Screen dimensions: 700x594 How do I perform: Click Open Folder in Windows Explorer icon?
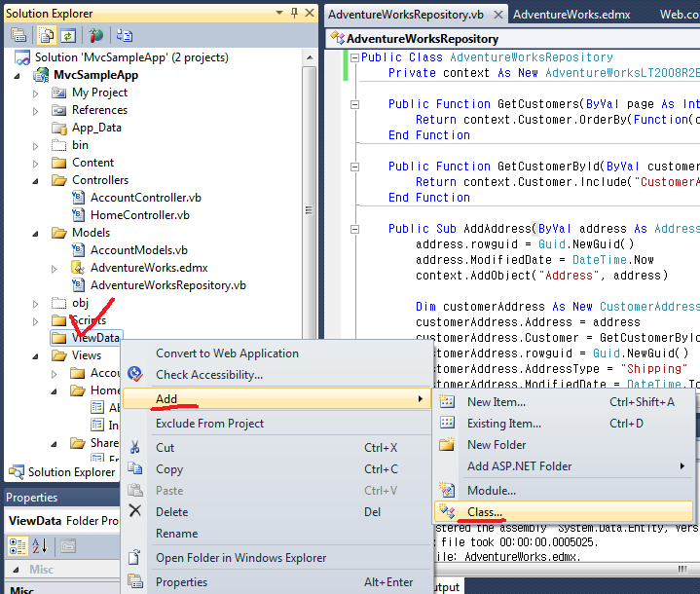tap(134, 557)
